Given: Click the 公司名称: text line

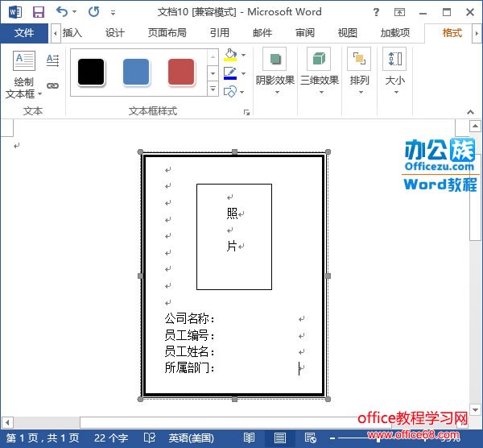Looking at the screenshot, I should tap(189, 318).
